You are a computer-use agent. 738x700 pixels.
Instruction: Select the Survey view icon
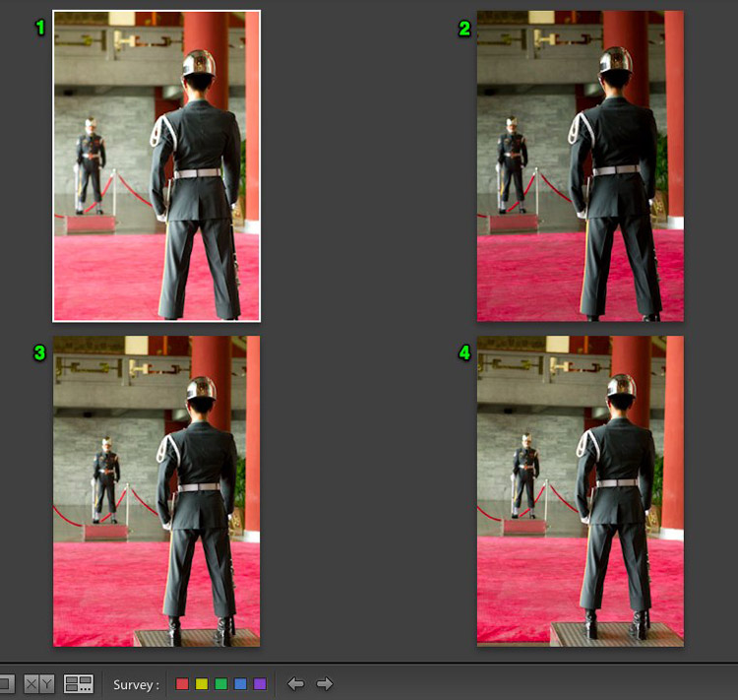pyautogui.click(x=79, y=683)
